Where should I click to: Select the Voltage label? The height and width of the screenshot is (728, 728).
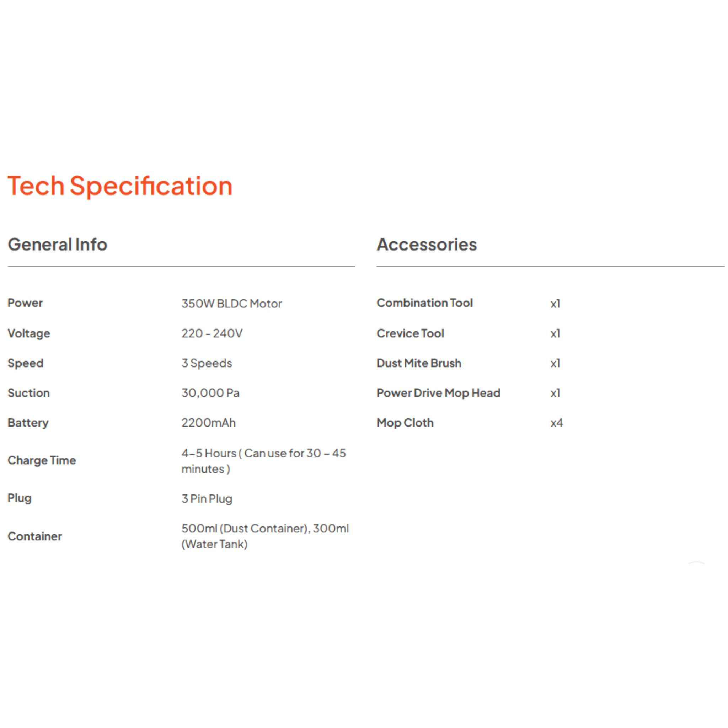(29, 333)
